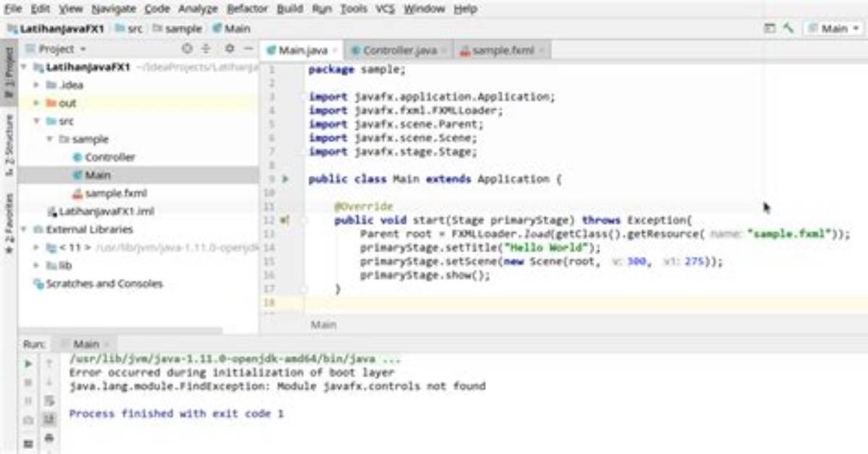Click Main in editor bottom breadcrumb

[x=323, y=325]
